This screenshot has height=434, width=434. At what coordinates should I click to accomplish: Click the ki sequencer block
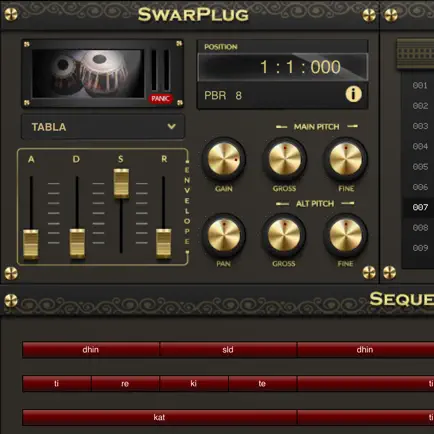(x=194, y=384)
